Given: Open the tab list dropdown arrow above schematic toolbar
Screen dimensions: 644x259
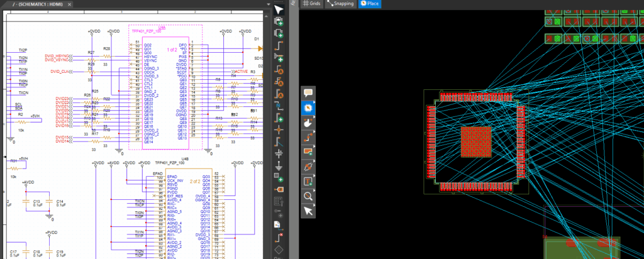Looking at the screenshot, I should 269,4.
